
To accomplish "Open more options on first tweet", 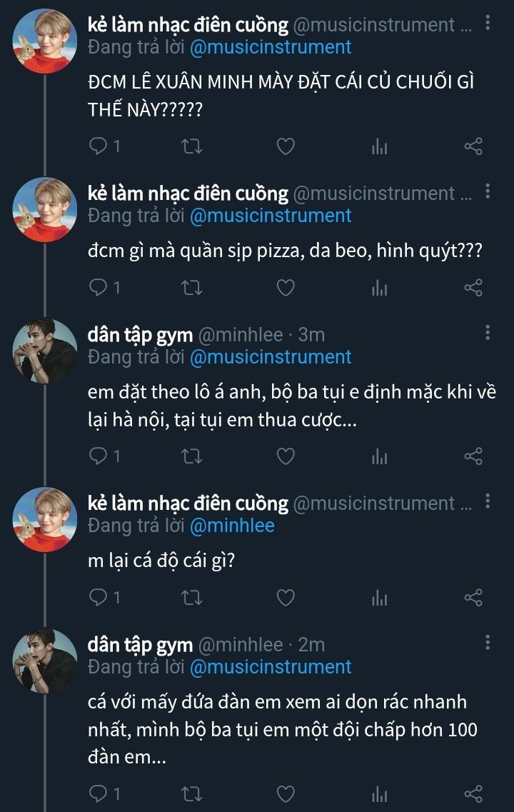I will click(x=488, y=24).
